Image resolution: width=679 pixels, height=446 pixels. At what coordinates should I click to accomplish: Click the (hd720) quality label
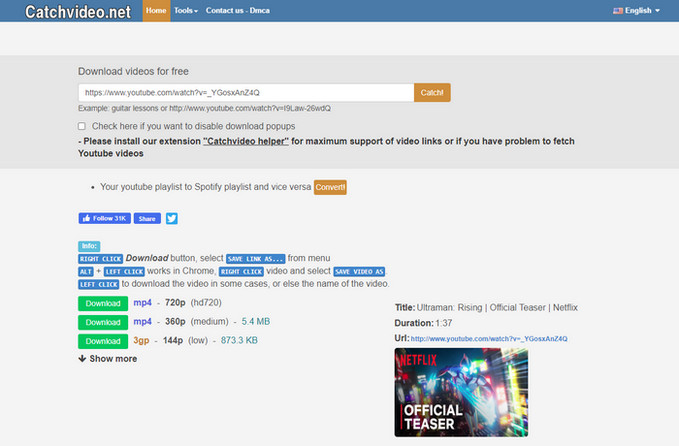pyautogui.click(x=206, y=302)
